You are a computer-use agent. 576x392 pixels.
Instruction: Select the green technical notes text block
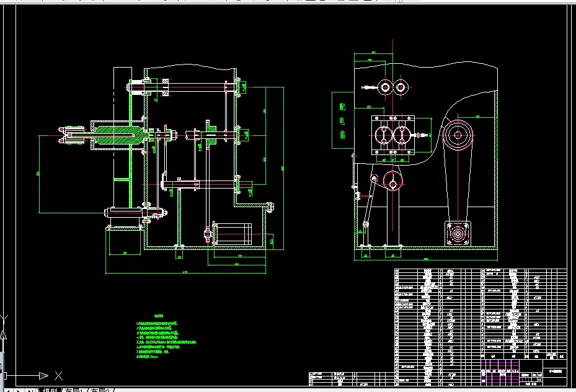(166, 336)
